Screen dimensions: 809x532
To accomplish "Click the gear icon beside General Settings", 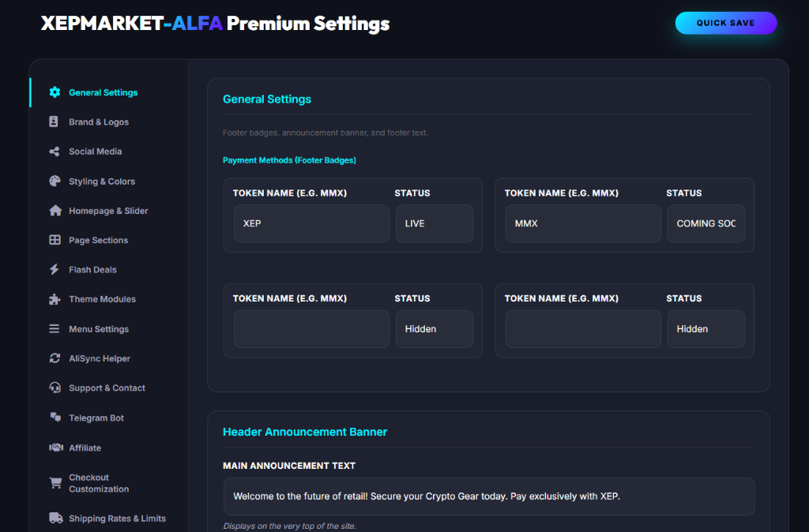I will [x=55, y=92].
